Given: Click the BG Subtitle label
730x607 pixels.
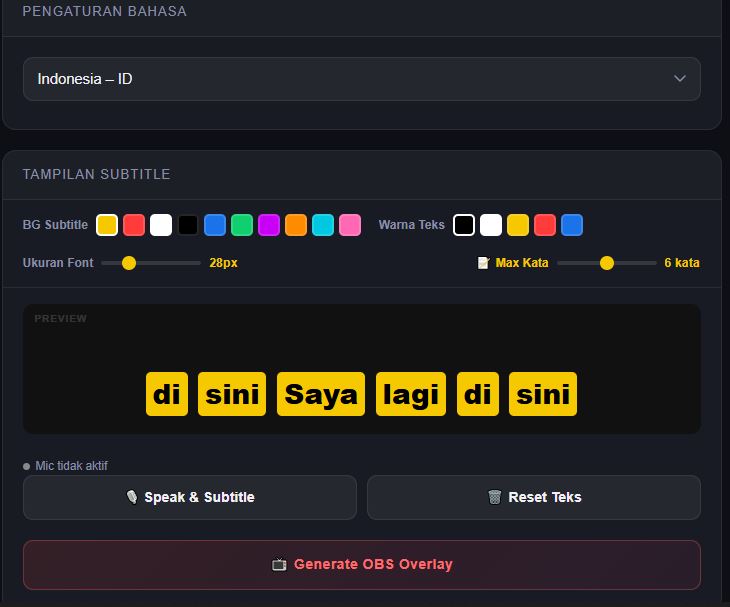Looking at the screenshot, I should point(55,225).
